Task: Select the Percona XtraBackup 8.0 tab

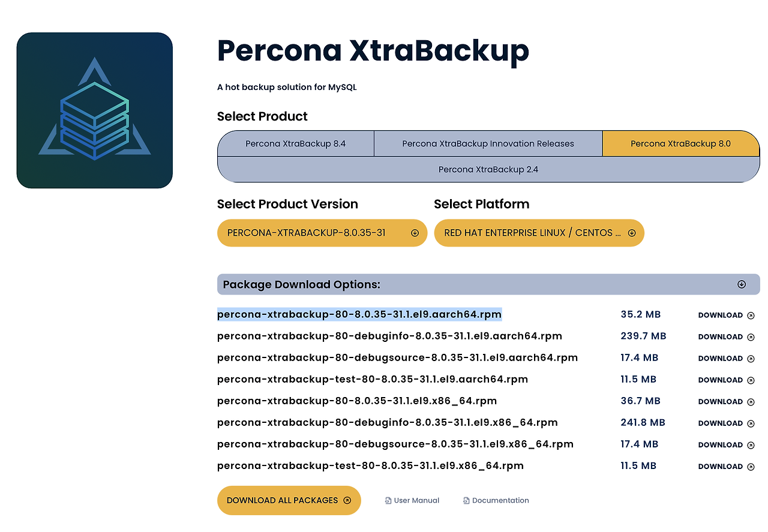Action: point(681,144)
